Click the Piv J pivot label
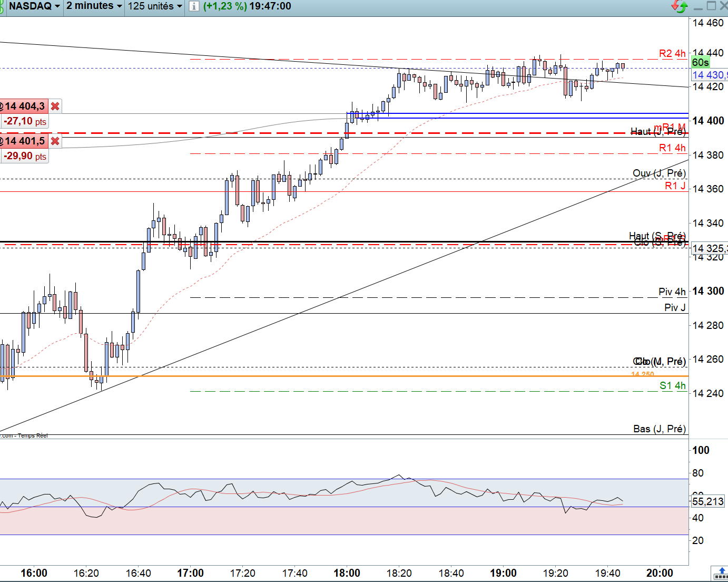The height and width of the screenshot is (582, 728). (675, 307)
